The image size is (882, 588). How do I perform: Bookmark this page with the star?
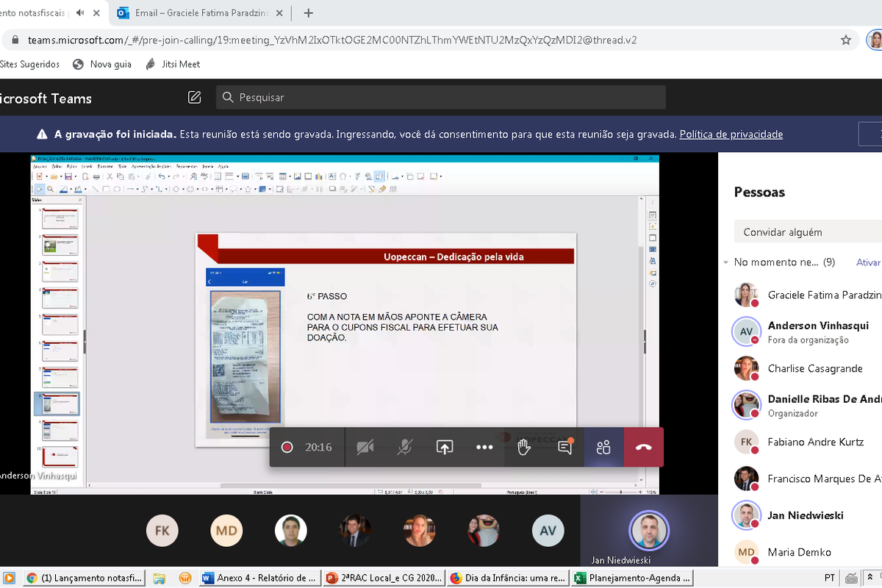pyautogui.click(x=846, y=40)
